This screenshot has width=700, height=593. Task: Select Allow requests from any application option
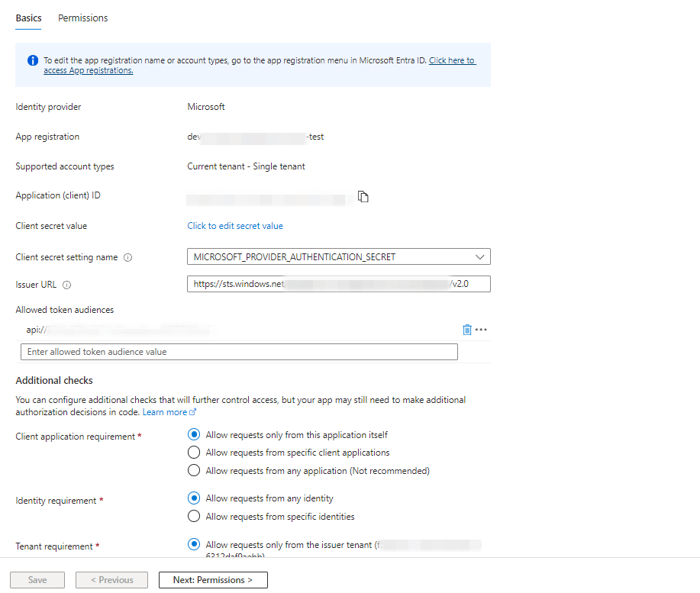tap(194, 471)
